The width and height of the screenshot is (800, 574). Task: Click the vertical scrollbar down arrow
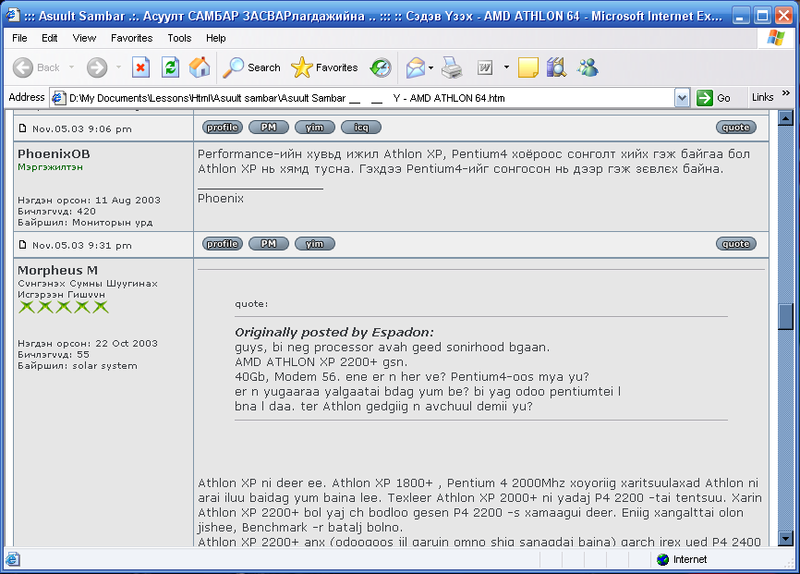point(788,539)
